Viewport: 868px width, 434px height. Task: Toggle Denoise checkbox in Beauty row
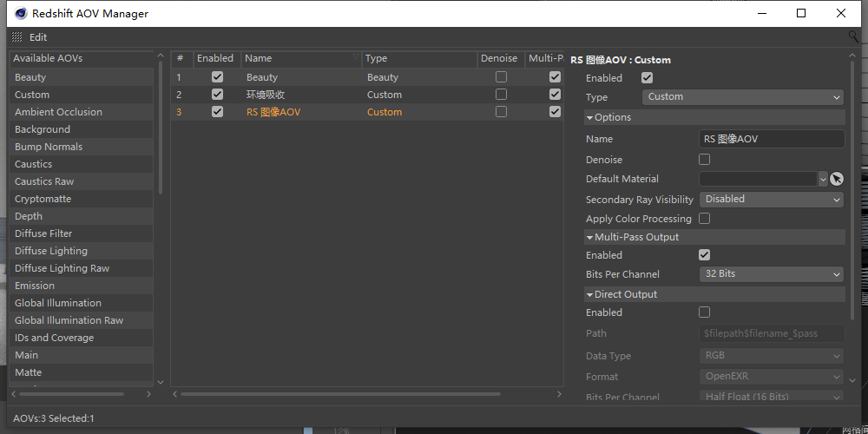point(501,77)
